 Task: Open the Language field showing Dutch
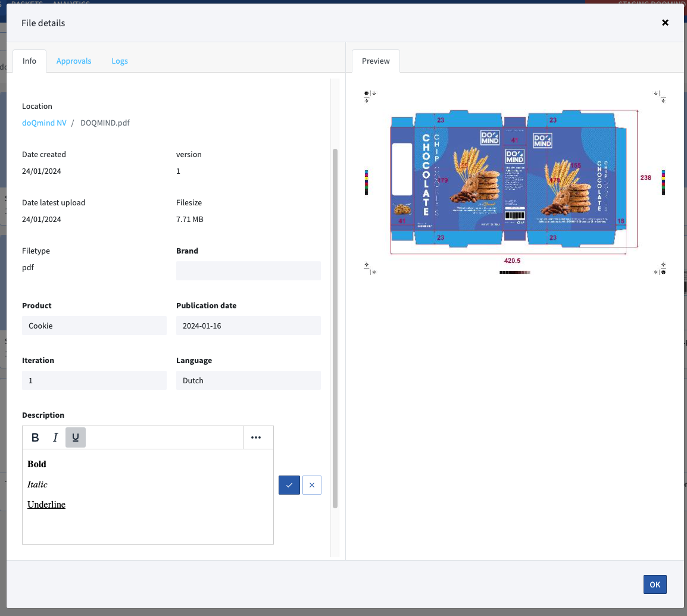[x=248, y=380]
